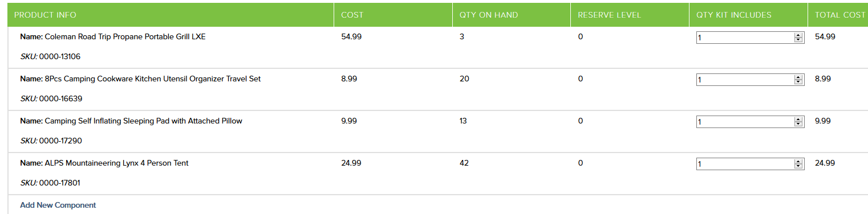This screenshot has height=214, width=868.
Task: Increase kit quantity for Coleman Grill
Action: [x=798, y=35]
